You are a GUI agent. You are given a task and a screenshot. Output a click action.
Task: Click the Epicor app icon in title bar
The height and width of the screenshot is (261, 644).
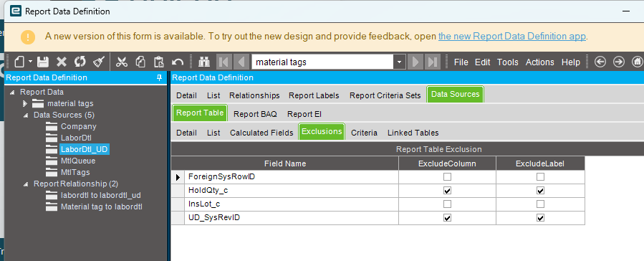(x=16, y=11)
